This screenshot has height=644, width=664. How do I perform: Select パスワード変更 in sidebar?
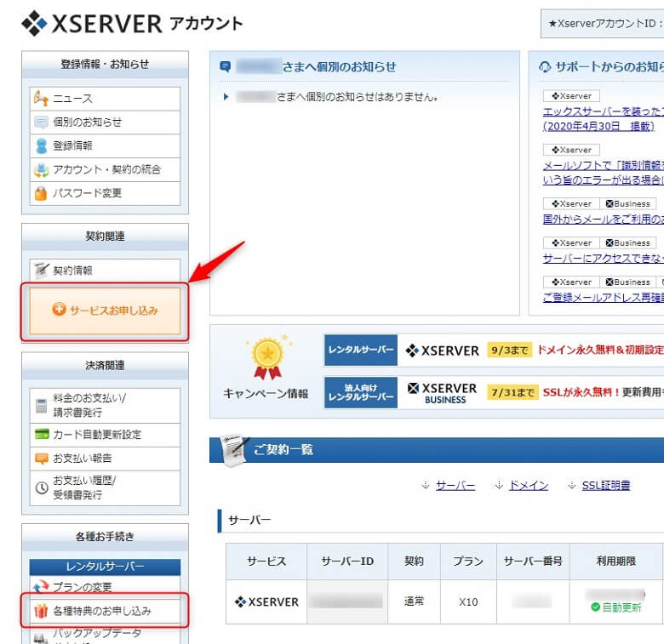(x=105, y=193)
